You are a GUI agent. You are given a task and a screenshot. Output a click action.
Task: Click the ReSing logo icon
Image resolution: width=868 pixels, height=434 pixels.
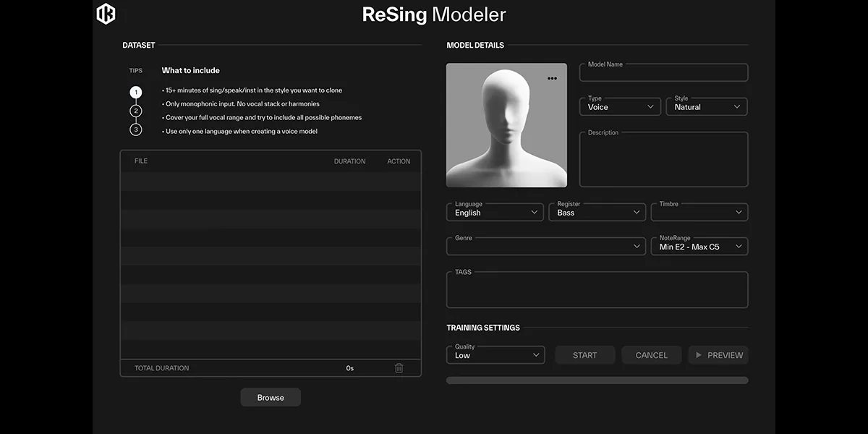coord(106,14)
